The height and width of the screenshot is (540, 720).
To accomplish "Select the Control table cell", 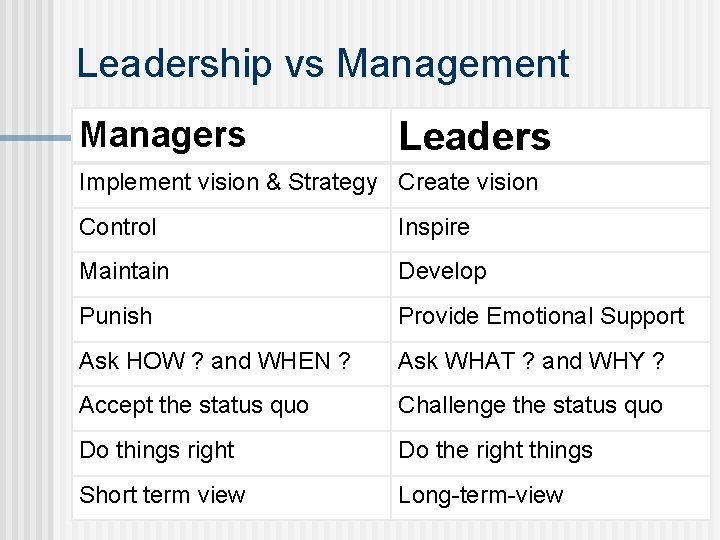I will [x=118, y=227].
